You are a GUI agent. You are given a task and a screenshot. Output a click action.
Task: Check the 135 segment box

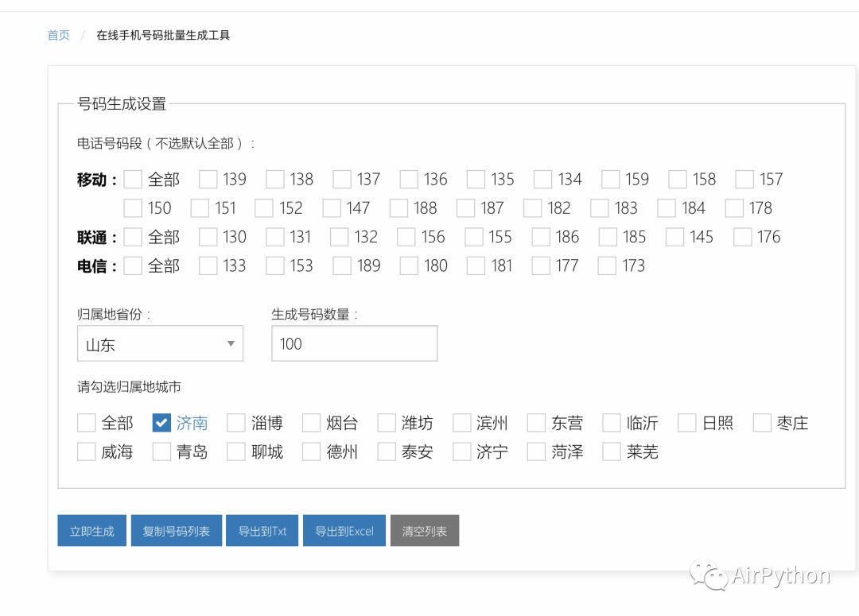476,179
